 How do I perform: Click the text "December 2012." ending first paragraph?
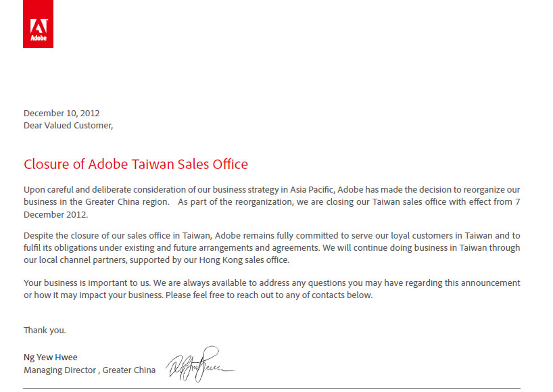[56, 215]
